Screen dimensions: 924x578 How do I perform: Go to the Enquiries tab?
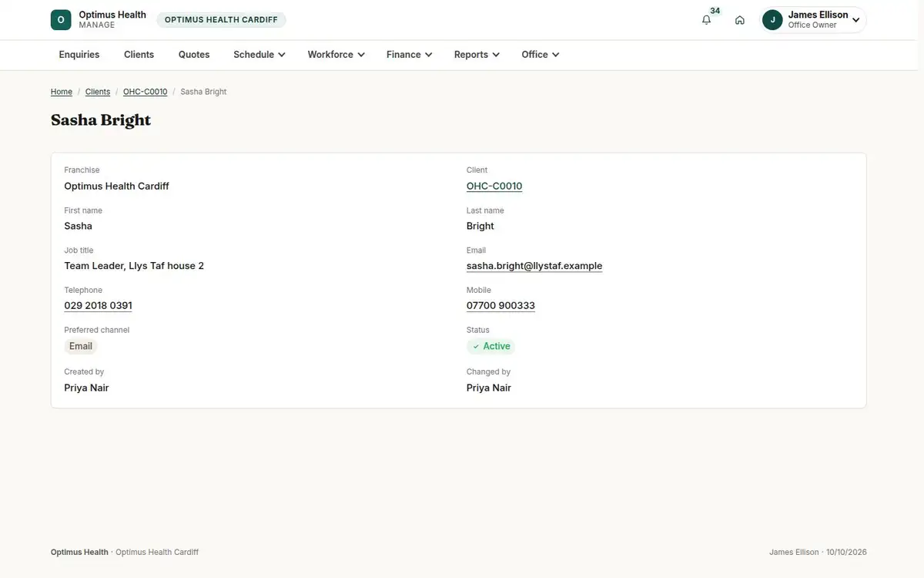click(x=79, y=55)
